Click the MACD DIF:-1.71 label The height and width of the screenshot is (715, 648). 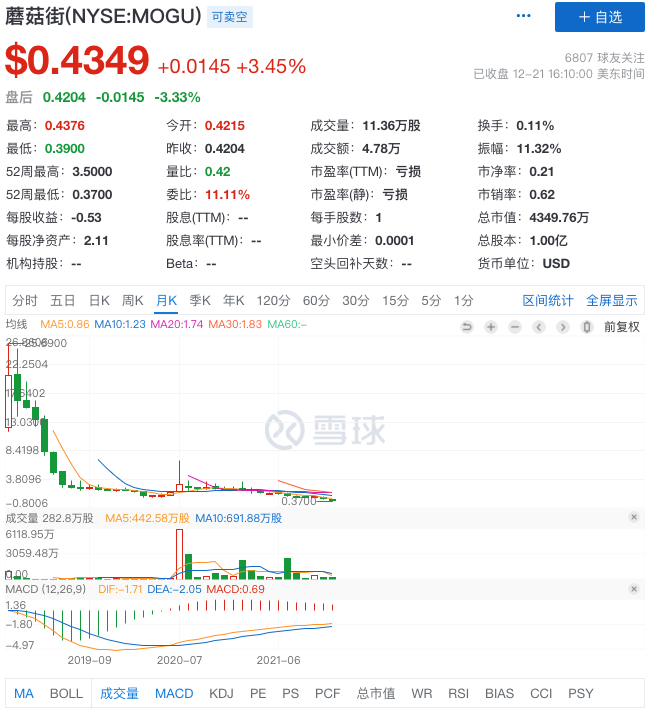(x=120, y=589)
